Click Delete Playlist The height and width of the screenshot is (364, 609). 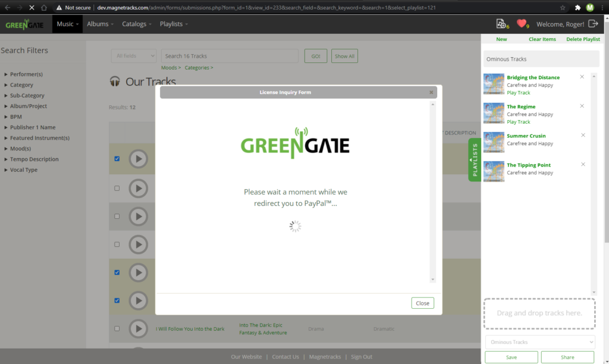tap(583, 39)
